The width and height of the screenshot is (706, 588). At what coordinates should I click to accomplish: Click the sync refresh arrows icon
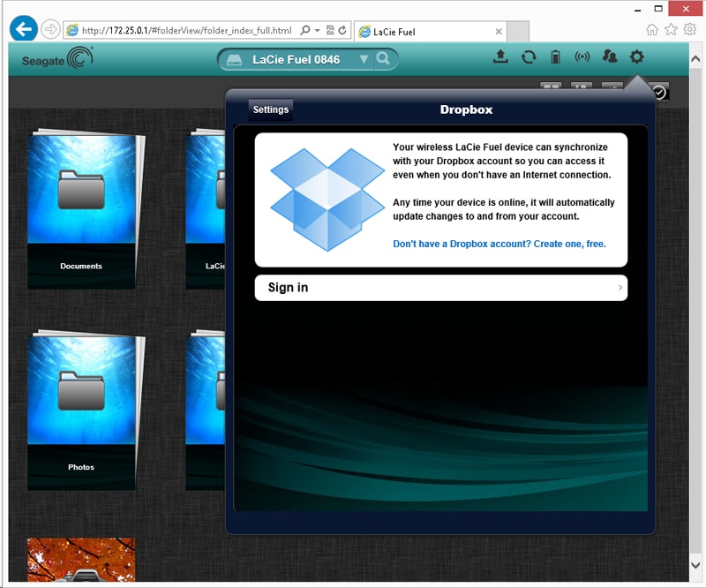[x=528, y=57]
